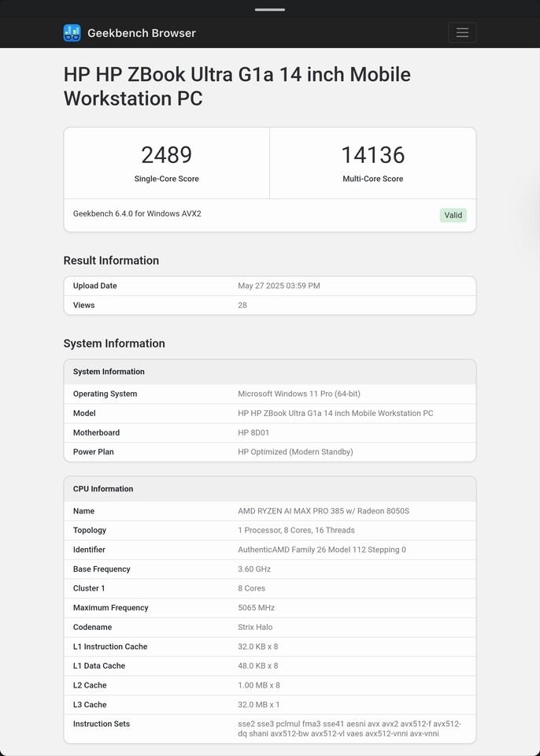Click the Valid status badge
The width and height of the screenshot is (540, 756).
(x=453, y=215)
